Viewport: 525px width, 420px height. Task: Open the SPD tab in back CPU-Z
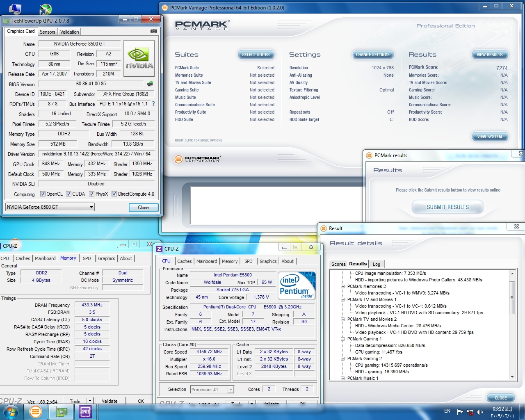(87, 258)
